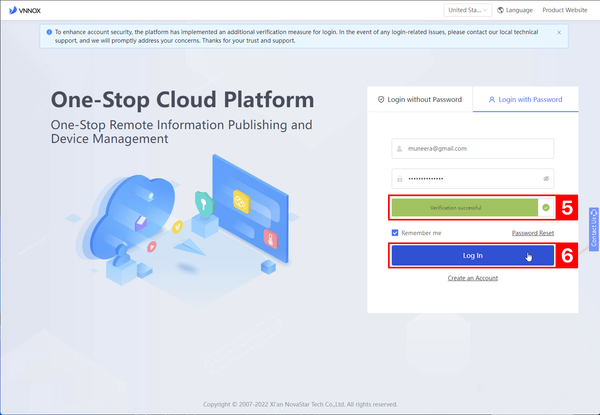Click the globe icon beside Language
Image resolution: width=600 pixels, height=415 pixels.
point(500,10)
